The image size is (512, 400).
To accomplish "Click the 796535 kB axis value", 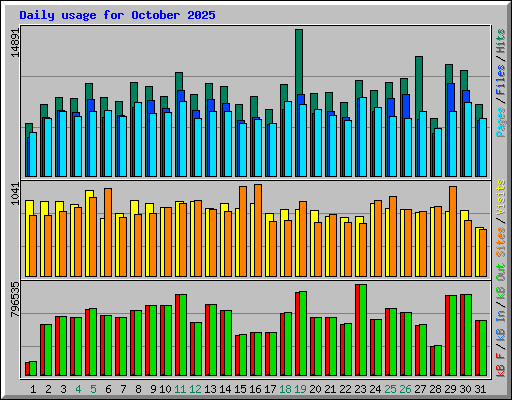I will point(15,299).
